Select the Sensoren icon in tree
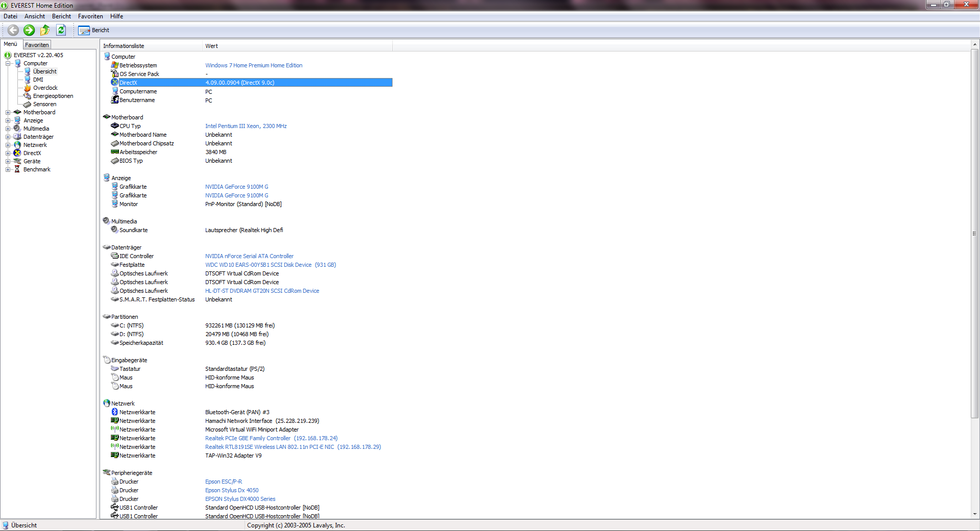 [28, 104]
